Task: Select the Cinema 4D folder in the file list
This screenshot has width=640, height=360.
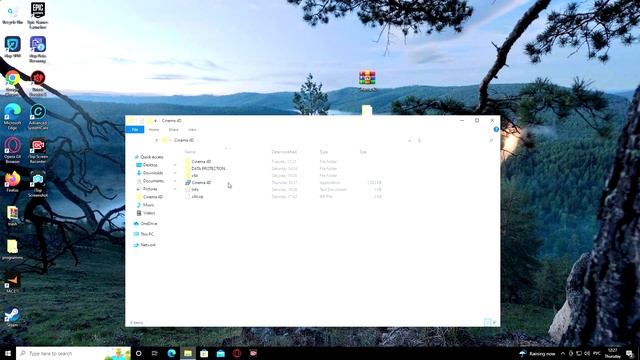Action: pyautogui.click(x=201, y=162)
